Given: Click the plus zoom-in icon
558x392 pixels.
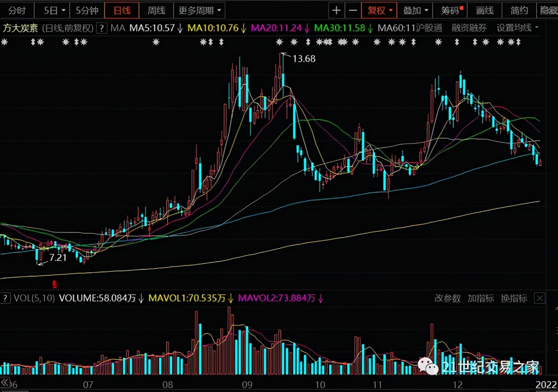Looking at the screenshot, I should point(337,10).
